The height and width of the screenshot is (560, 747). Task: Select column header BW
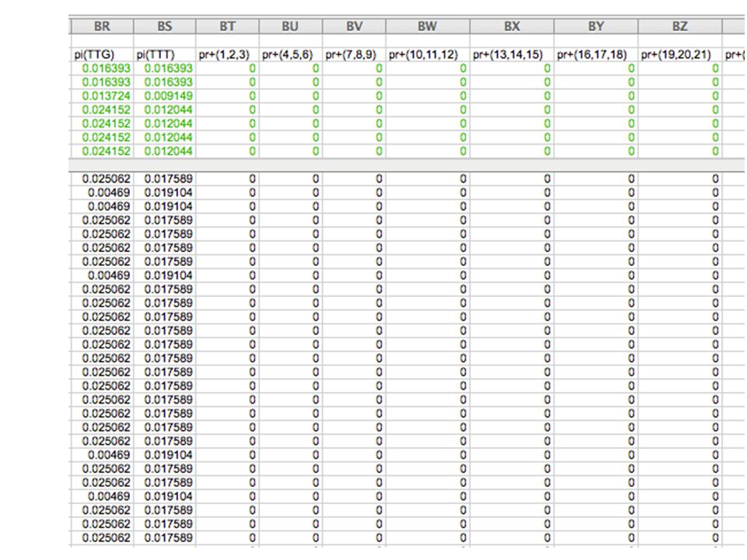427,26
